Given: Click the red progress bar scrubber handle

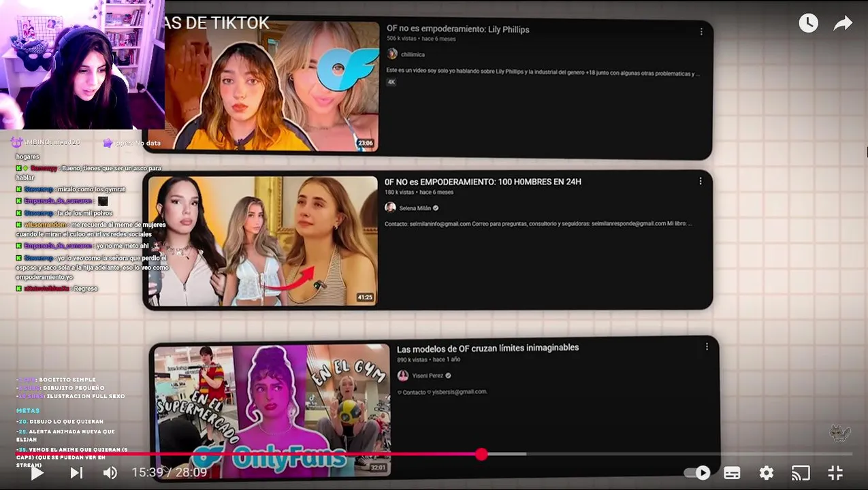Looking at the screenshot, I should point(481,454).
